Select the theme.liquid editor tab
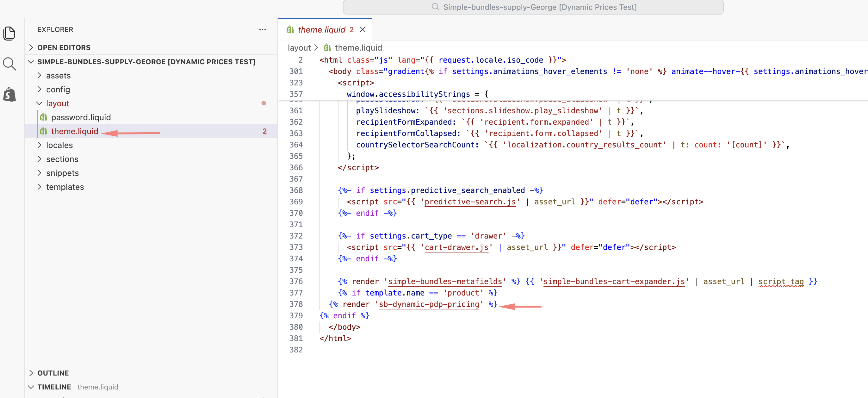The image size is (868, 398). coord(325,30)
